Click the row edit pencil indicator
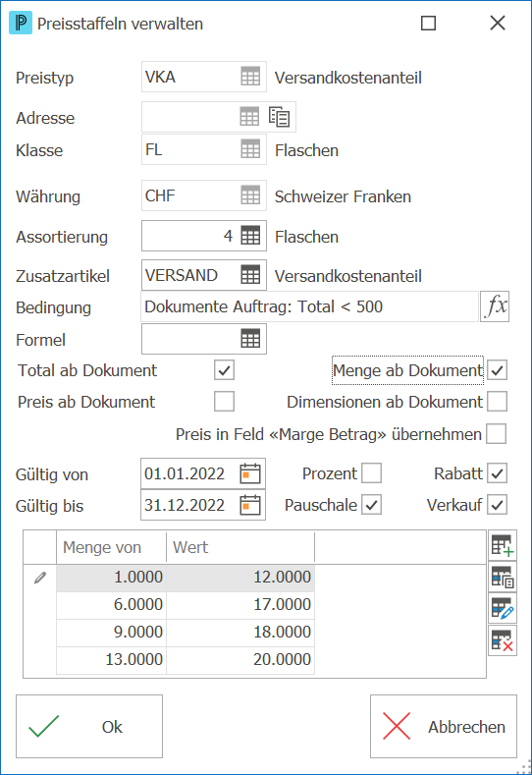532x775 pixels. coord(40,578)
